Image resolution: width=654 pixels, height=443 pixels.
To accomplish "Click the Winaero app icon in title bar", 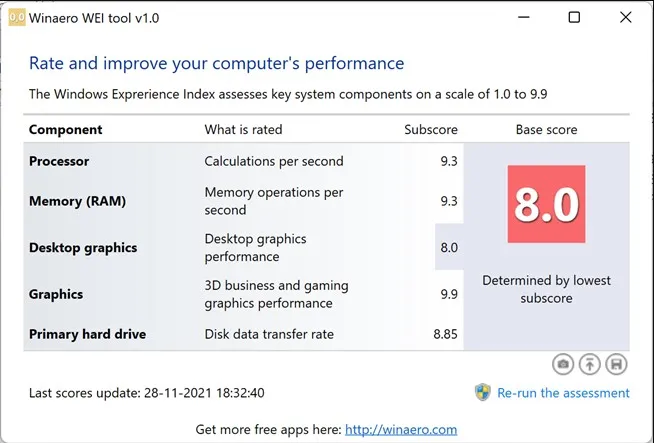I will click(17, 18).
